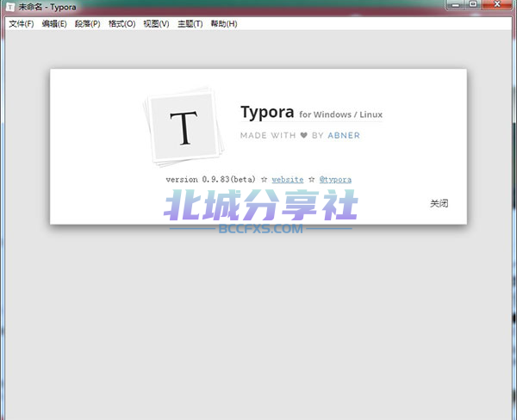Click the large Typora T logo

(x=184, y=127)
